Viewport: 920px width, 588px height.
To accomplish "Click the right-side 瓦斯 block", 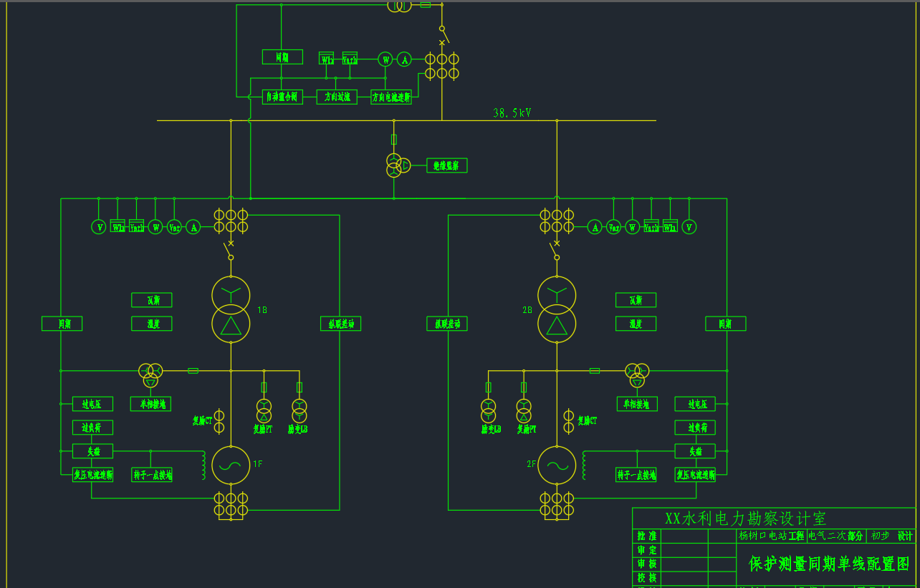I will pos(636,300).
